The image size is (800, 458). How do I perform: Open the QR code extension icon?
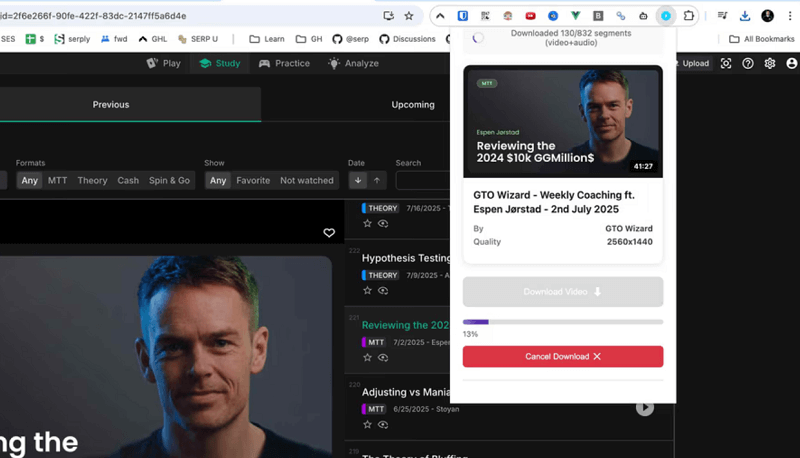click(x=485, y=16)
